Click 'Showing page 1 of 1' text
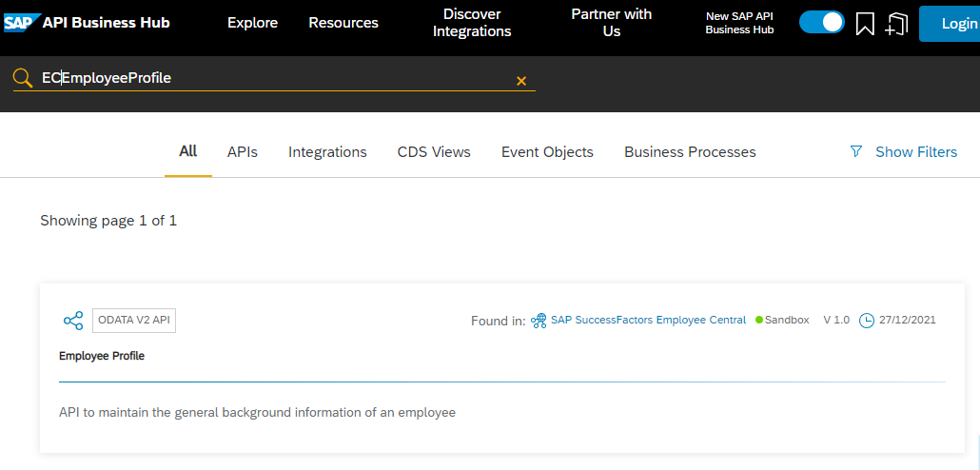Screen dimensions: 980x470 pos(108,221)
